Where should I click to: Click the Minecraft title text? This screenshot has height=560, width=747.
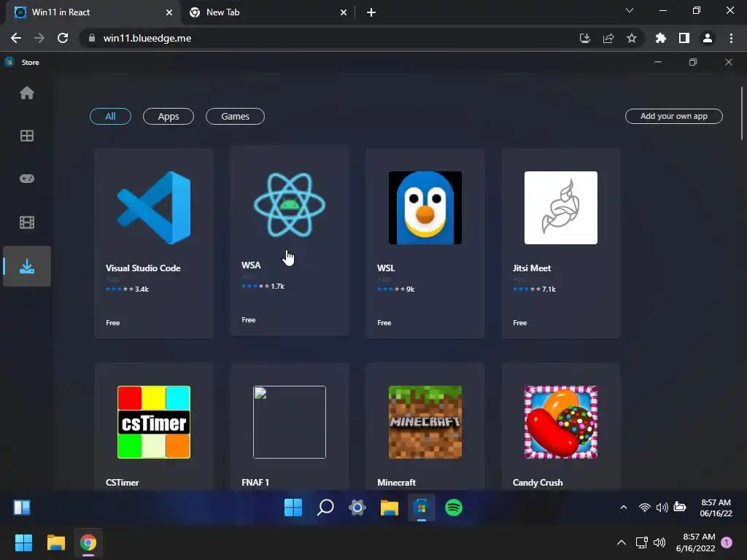[396, 483]
